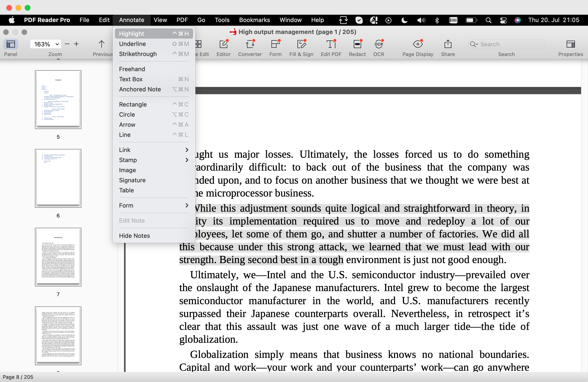Open the Help menu

coord(317,20)
